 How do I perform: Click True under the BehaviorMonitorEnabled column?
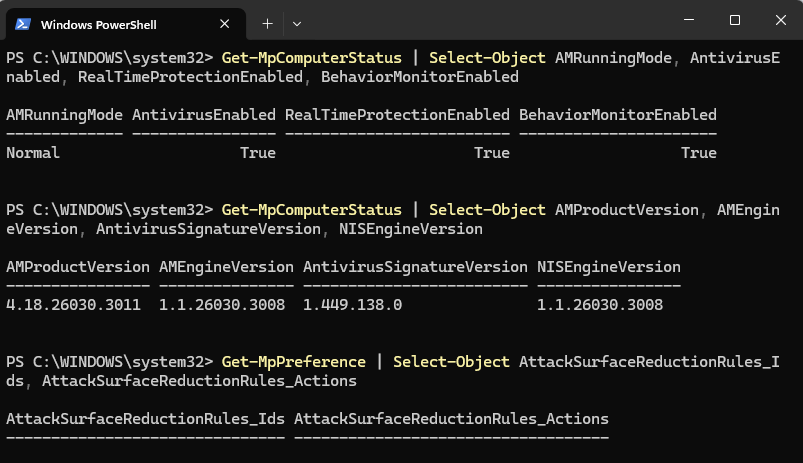click(698, 153)
